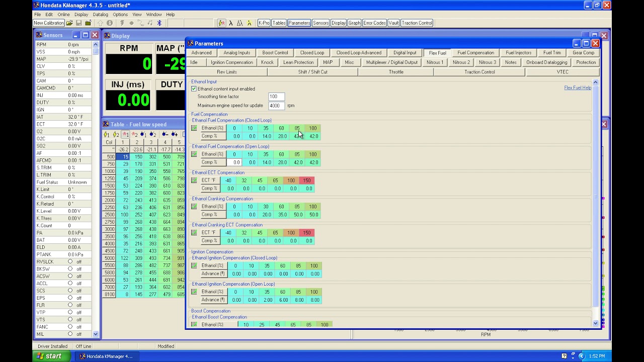
Task: Select ignition table 1 icon in Table window
Action: click(106, 134)
